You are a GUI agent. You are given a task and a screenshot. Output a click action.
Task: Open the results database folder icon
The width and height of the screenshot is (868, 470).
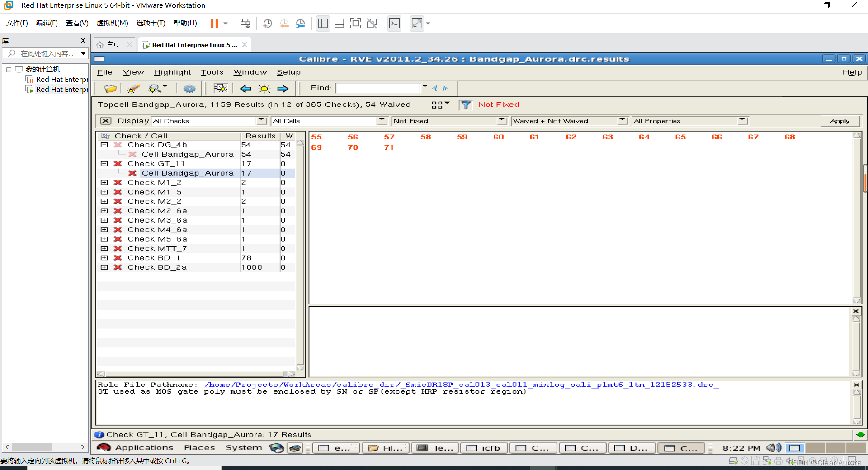click(x=110, y=88)
